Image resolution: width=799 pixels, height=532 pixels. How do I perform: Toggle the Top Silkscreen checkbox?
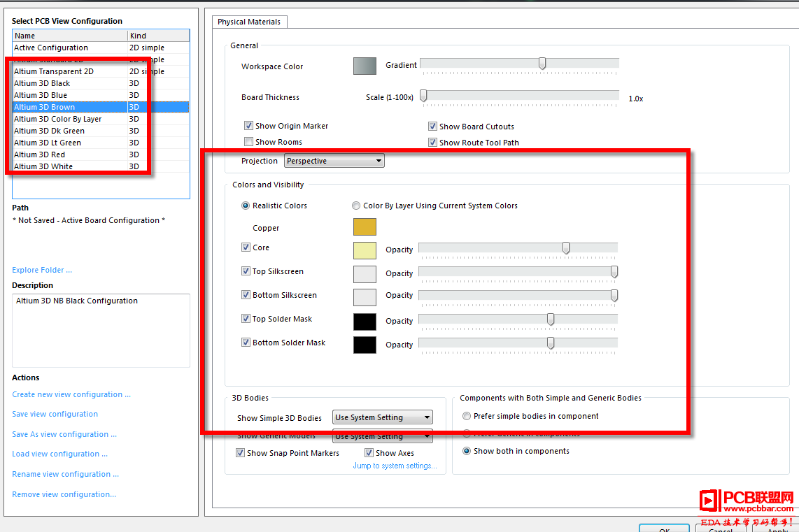coord(246,271)
